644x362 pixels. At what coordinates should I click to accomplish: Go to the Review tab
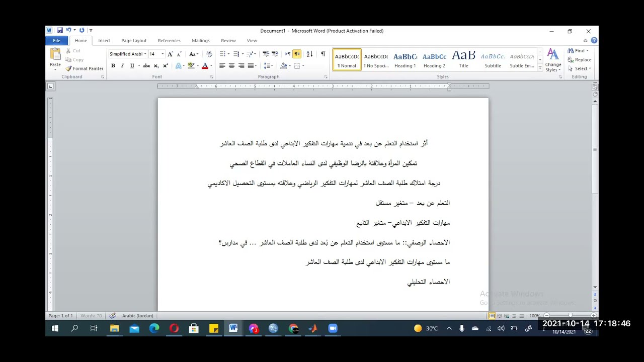[x=228, y=41]
